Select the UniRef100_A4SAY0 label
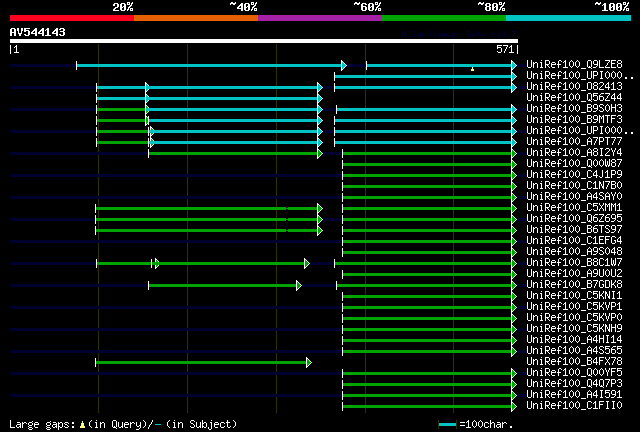640x432 pixels. 574,197
